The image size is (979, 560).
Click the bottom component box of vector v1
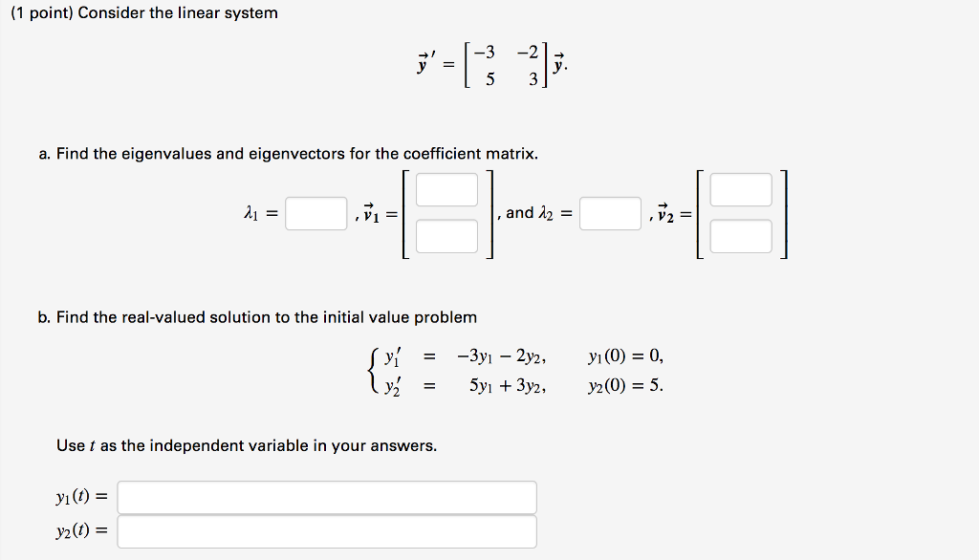[446, 236]
